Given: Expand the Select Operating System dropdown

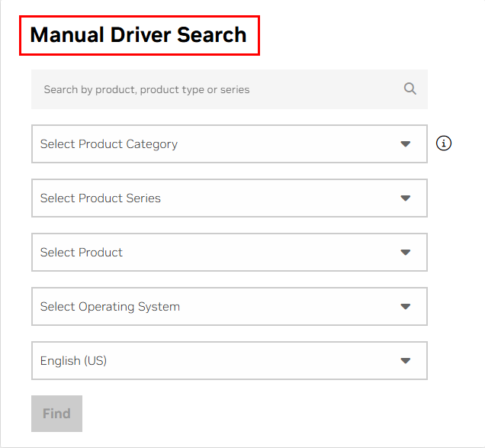Looking at the screenshot, I should click(x=229, y=307).
